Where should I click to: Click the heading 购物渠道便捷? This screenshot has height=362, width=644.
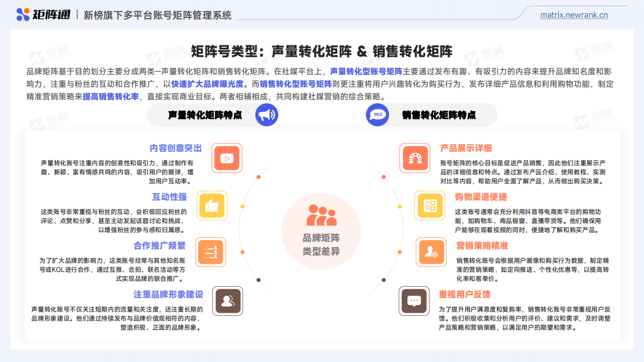click(481, 197)
